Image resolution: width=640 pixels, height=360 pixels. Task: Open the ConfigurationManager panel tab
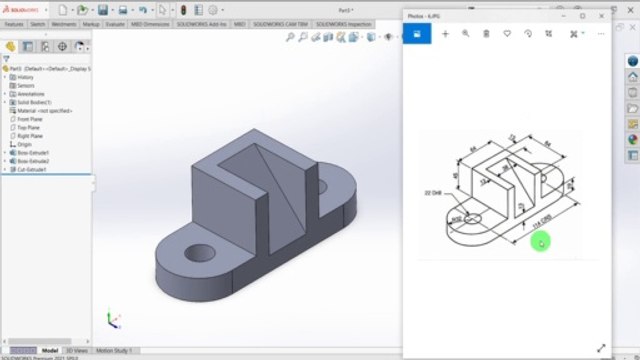pyautogui.click(x=45, y=47)
